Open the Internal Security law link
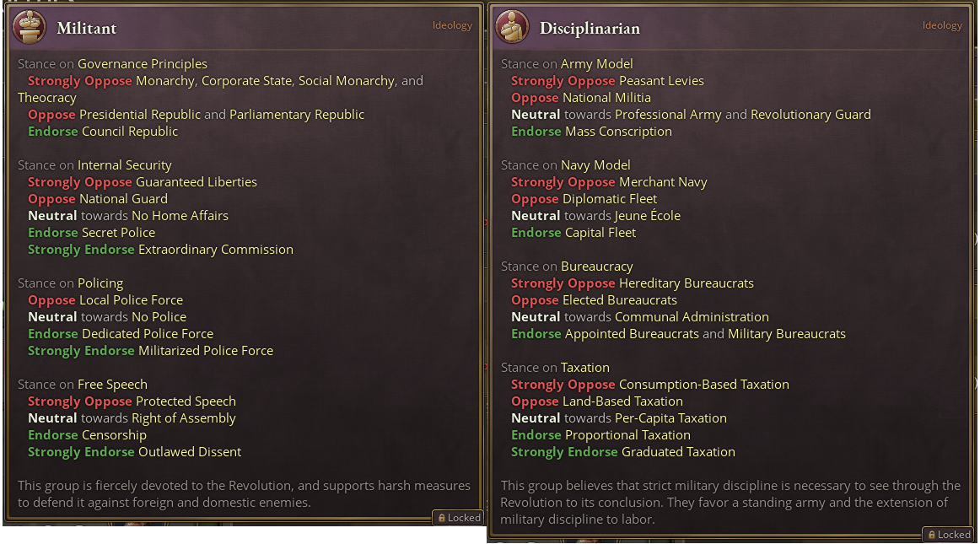This screenshot has width=980, height=544. click(x=124, y=165)
